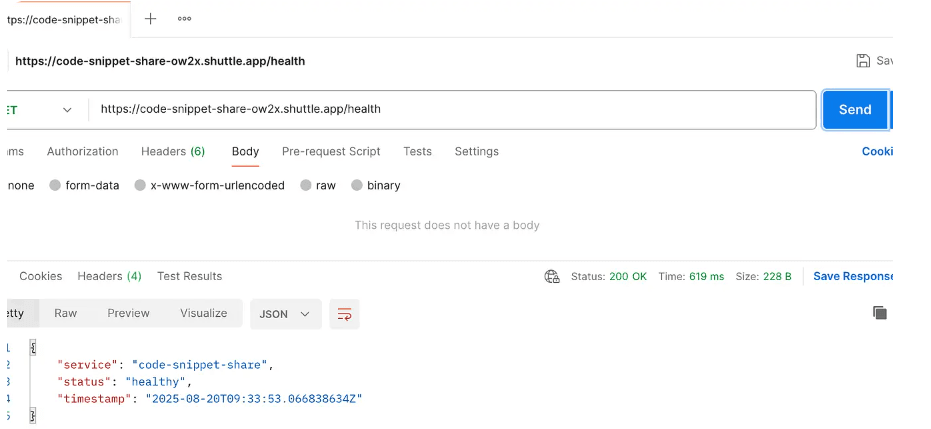The width and height of the screenshot is (931, 429).
Task: Switch to the Authorization tab
Action: point(83,151)
